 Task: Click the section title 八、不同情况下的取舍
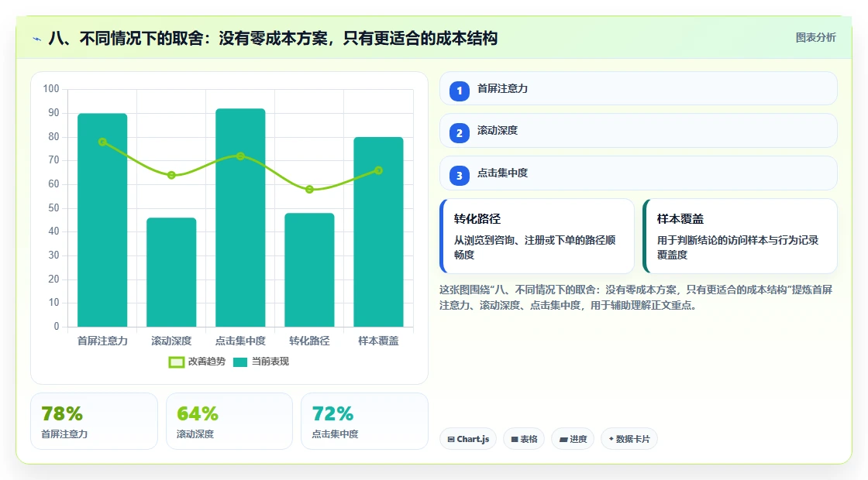tap(273, 39)
